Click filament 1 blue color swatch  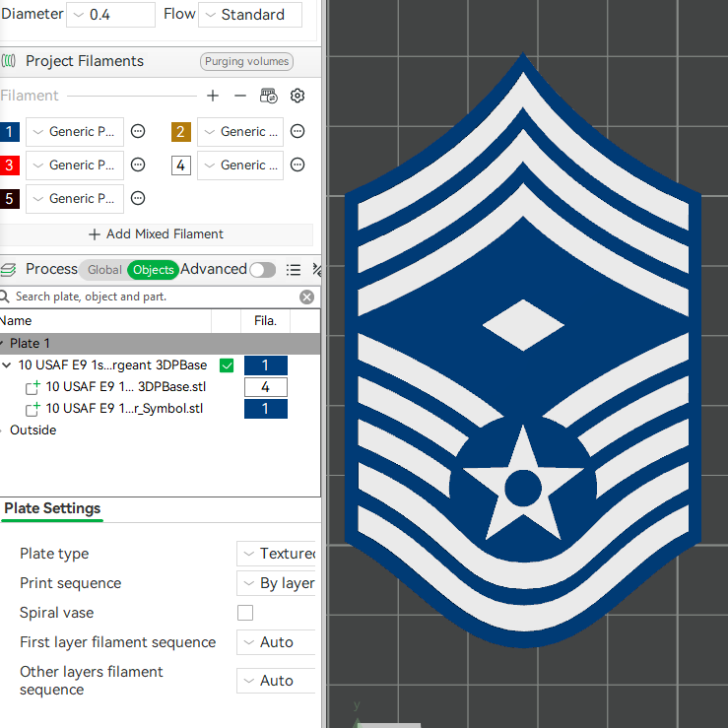(9, 132)
